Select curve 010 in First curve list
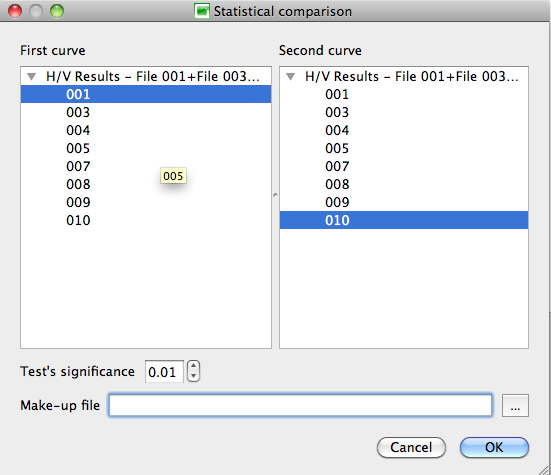This screenshot has width=551, height=475. coord(146,220)
